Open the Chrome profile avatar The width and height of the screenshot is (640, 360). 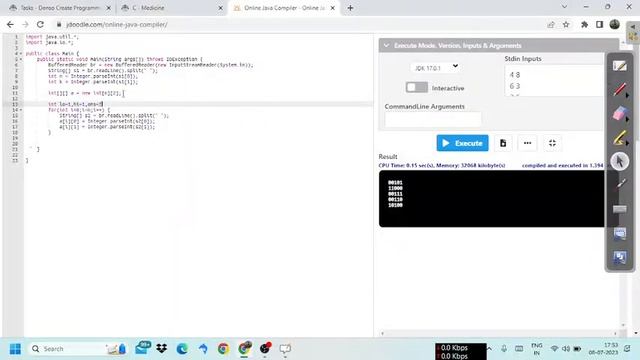pos(615,24)
